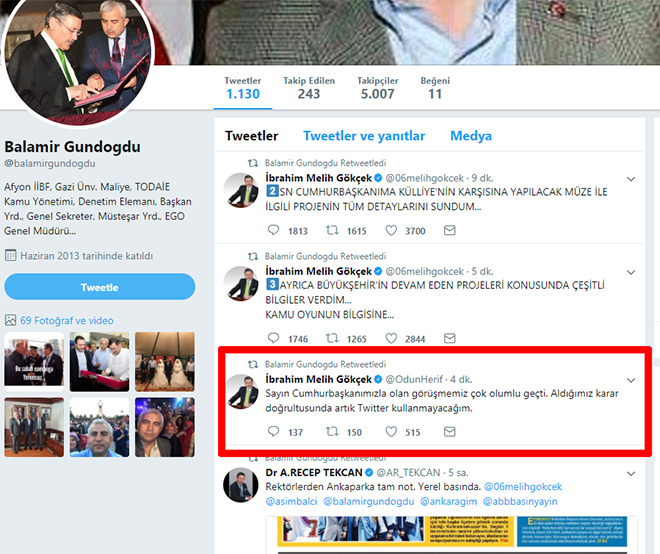
Task: Reply to the tweet with 1746 replies
Action: pos(273,338)
